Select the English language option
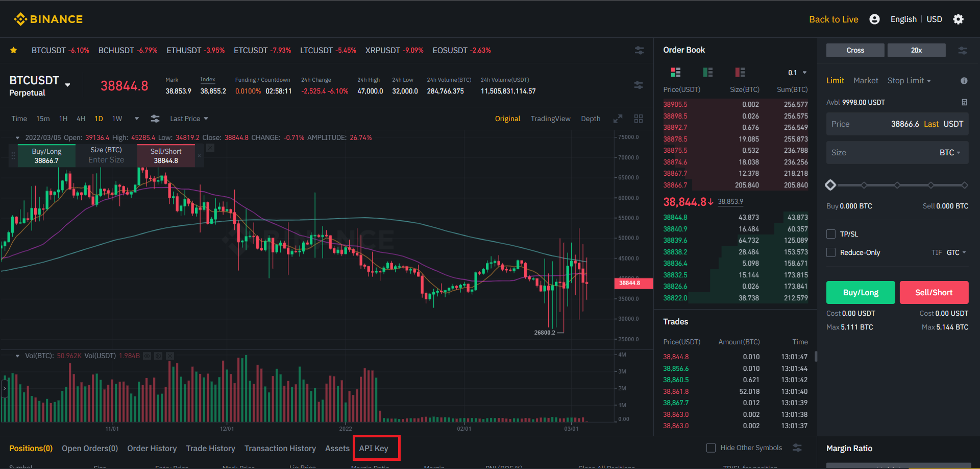980x469 pixels. click(x=903, y=19)
